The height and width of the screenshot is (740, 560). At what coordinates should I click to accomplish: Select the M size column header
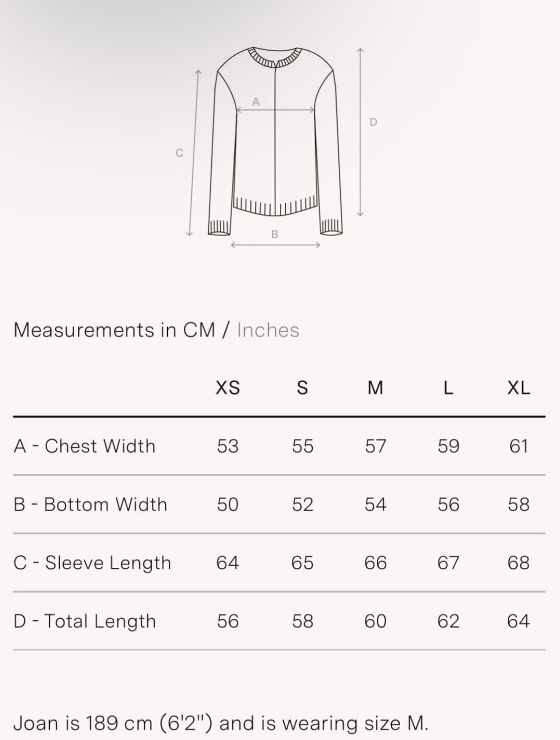[x=375, y=388]
